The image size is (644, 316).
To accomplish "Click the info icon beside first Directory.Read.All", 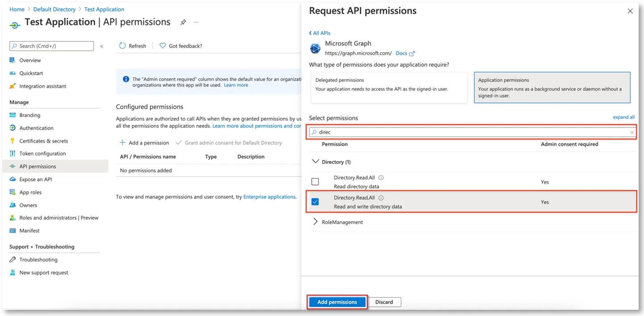I will point(381,178).
